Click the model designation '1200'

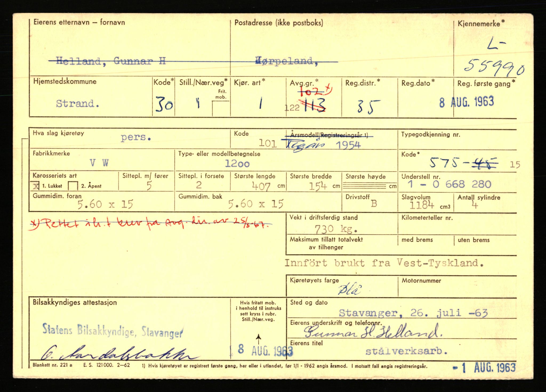pos(237,164)
